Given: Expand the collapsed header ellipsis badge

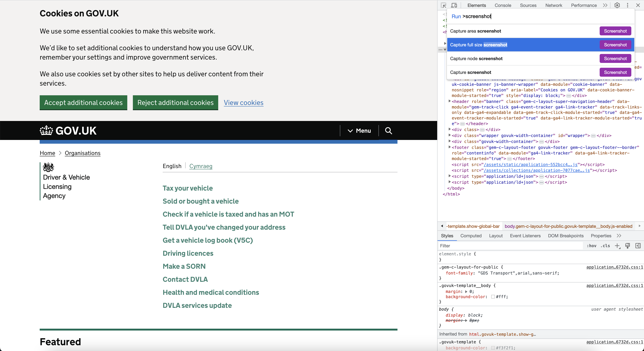Looking at the screenshot, I should pyautogui.click(x=462, y=124).
